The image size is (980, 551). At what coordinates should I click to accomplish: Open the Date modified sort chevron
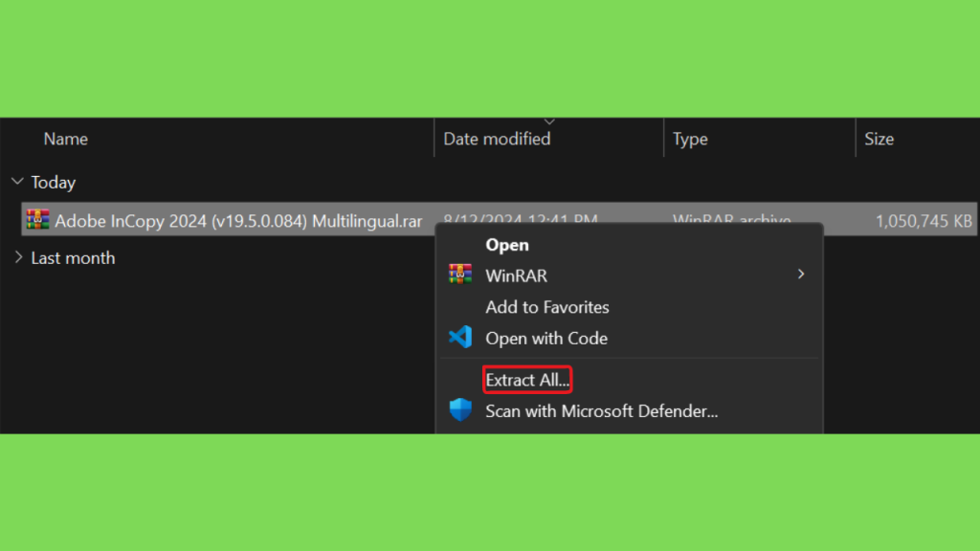point(549,121)
